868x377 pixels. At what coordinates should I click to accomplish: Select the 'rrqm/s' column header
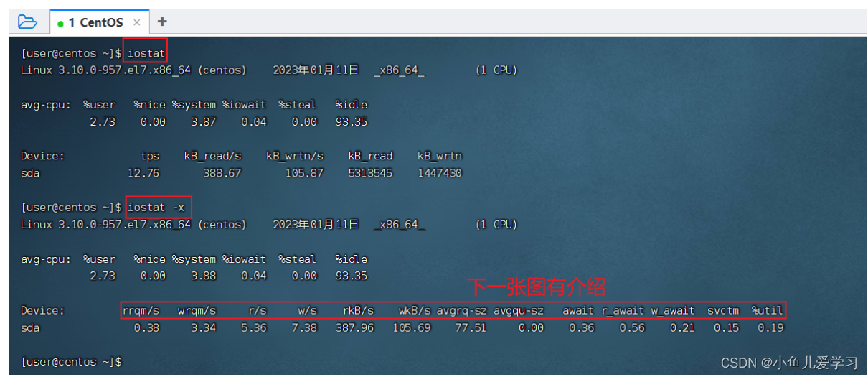pos(141,311)
